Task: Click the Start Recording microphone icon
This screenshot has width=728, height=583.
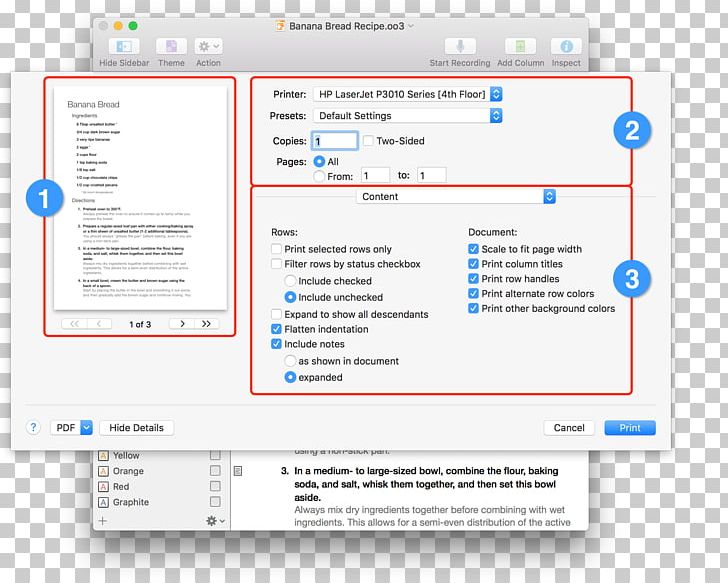Action: pyautogui.click(x=460, y=47)
